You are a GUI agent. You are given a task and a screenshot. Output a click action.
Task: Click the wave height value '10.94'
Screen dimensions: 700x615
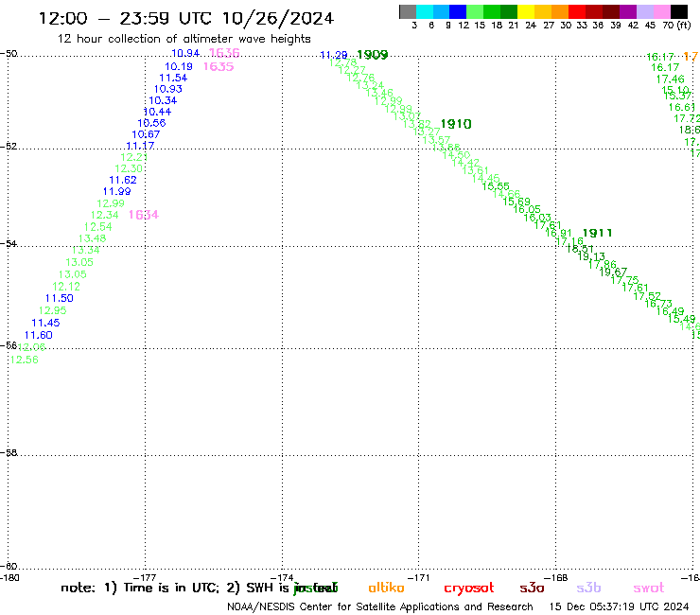click(x=185, y=53)
